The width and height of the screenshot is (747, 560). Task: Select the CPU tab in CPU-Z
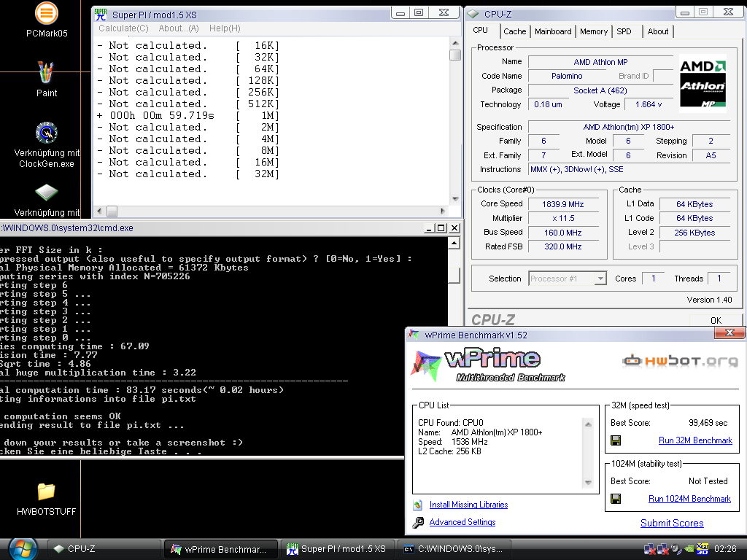pyautogui.click(x=480, y=30)
